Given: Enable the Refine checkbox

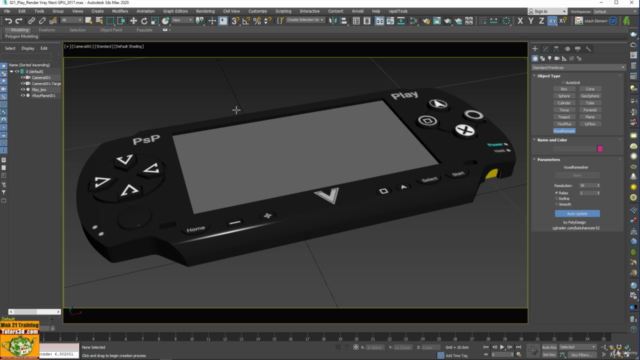Looking at the screenshot, I should [x=556, y=198].
